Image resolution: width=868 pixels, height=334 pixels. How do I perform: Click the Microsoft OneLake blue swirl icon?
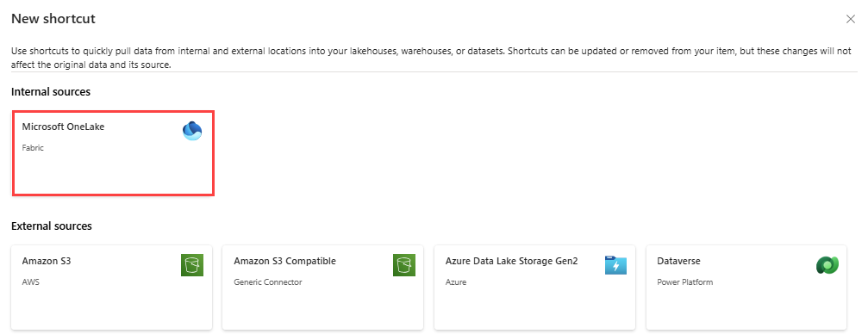point(192,131)
